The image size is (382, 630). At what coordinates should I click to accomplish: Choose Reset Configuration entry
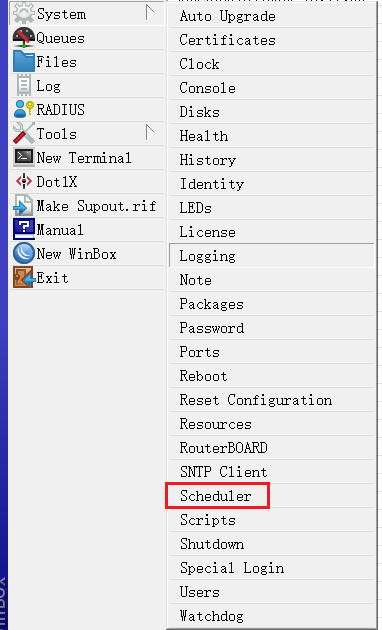point(272,400)
